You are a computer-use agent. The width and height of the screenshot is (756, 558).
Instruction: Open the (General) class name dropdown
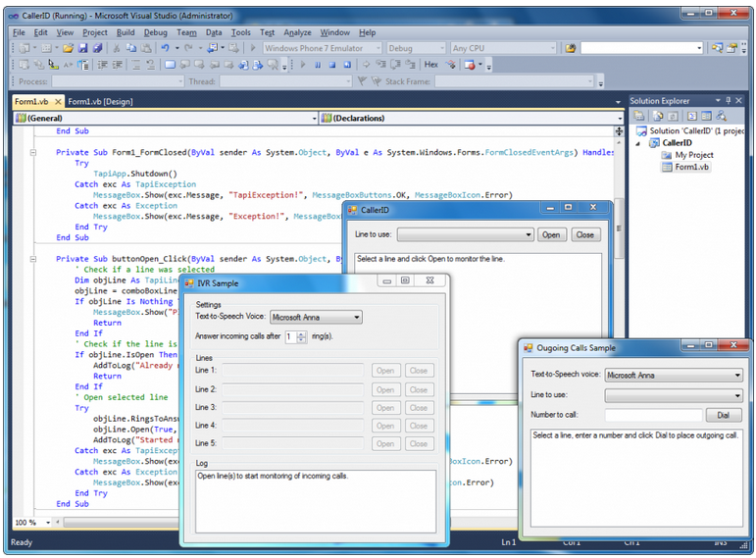[314, 118]
